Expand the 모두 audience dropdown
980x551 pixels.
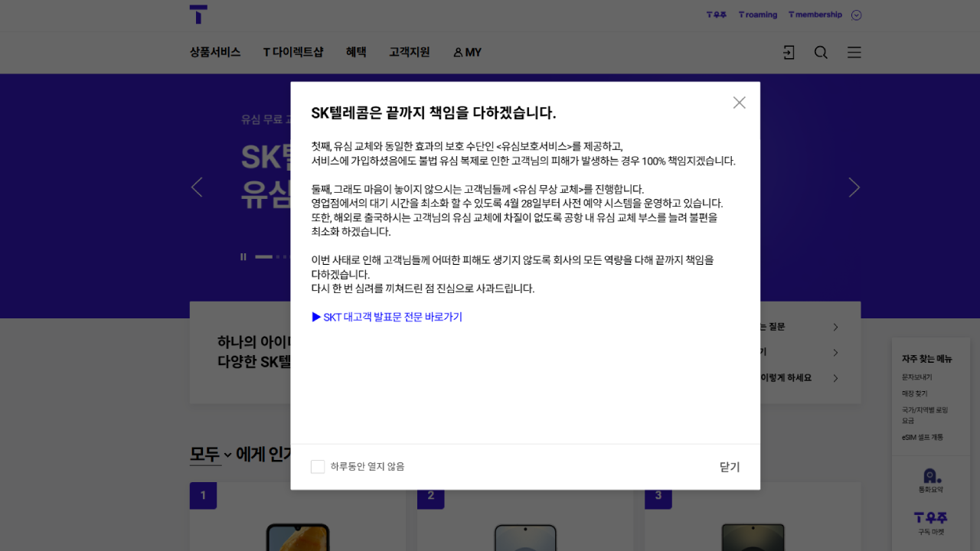coord(211,455)
